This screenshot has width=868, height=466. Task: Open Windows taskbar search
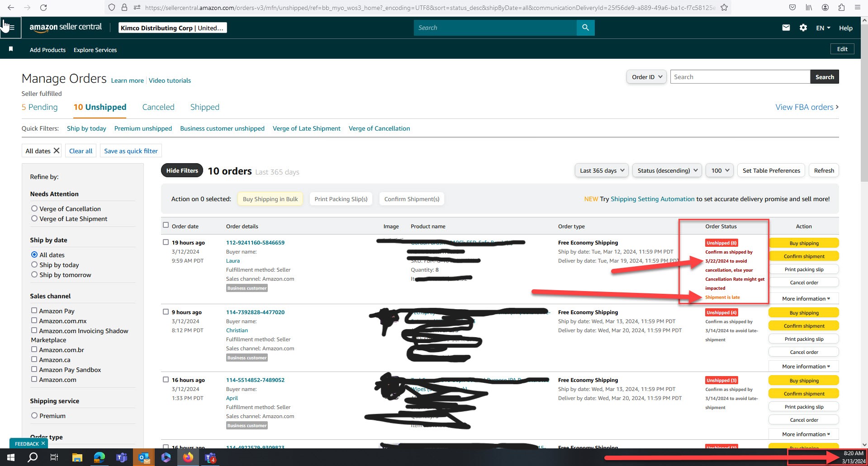tap(33, 457)
